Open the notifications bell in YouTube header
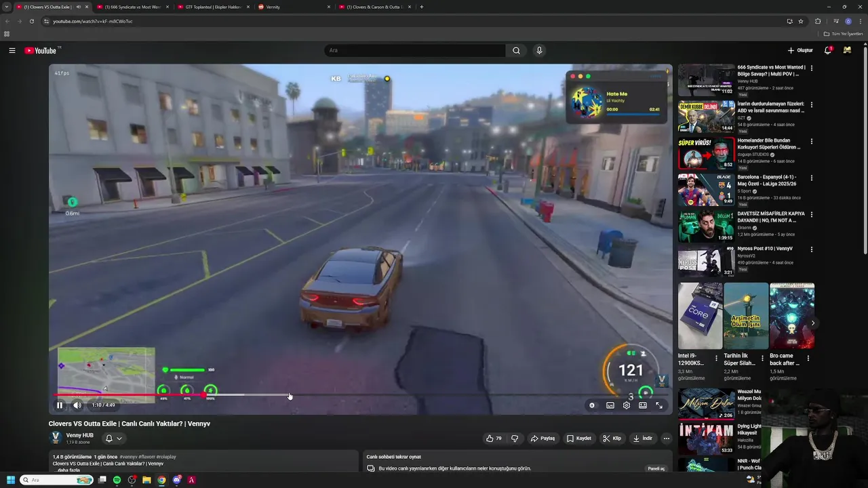 coord(827,50)
